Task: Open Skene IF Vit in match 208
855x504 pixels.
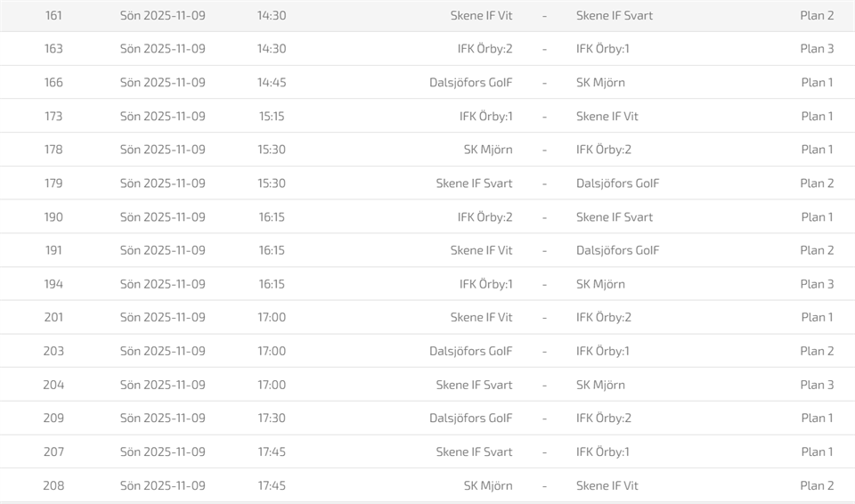Action: 607,485
